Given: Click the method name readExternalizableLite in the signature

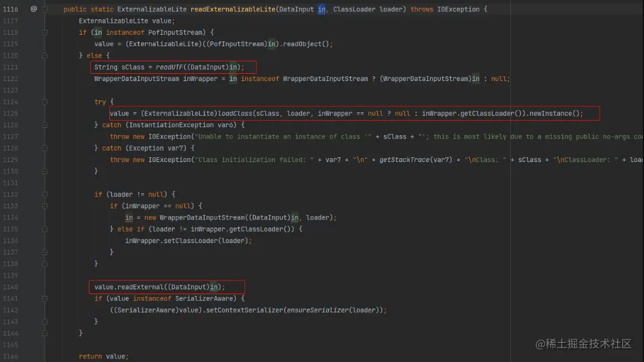Looking at the screenshot, I should point(233,9).
